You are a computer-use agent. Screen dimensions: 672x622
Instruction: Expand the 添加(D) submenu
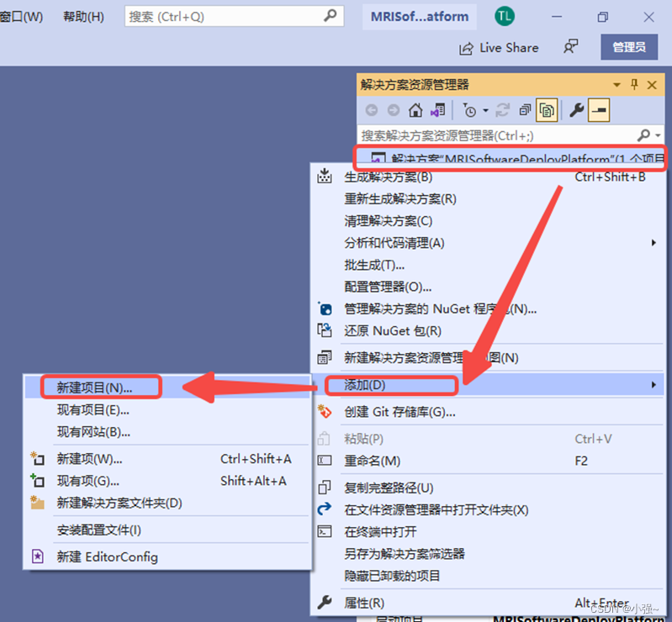tap(489, 385)
